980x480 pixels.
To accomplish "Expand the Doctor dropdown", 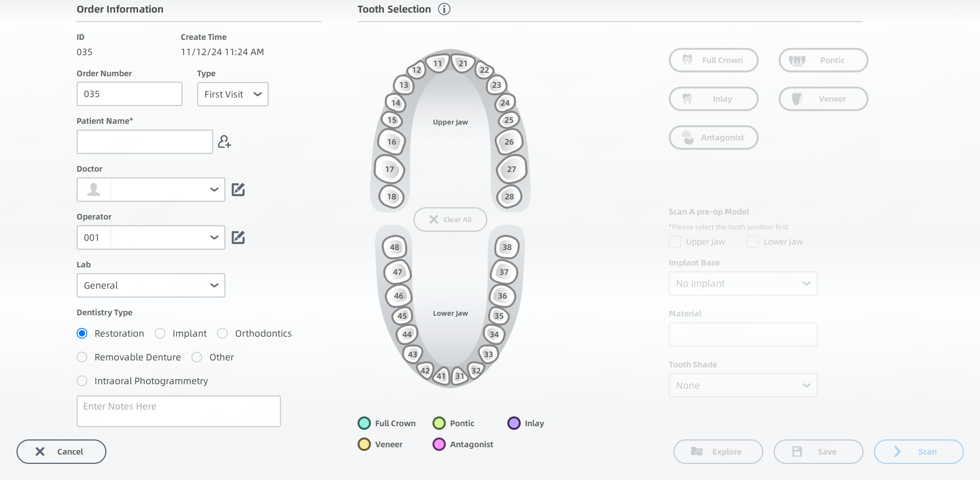I will (151, 190).
